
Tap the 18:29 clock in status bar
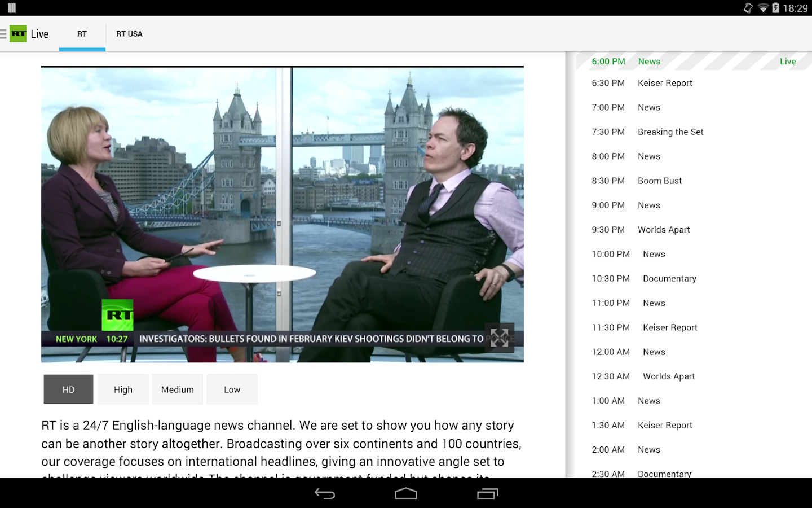point(795,8)
